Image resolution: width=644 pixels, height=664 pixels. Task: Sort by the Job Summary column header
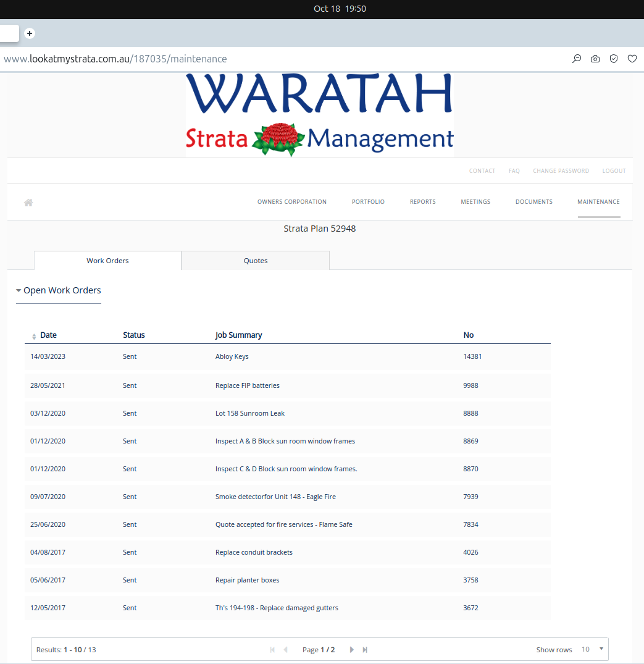pos(239,335)
